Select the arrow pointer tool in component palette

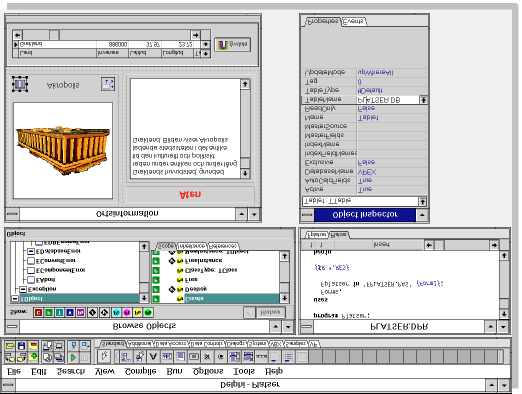pyautogui.click(x=104, y=356)
